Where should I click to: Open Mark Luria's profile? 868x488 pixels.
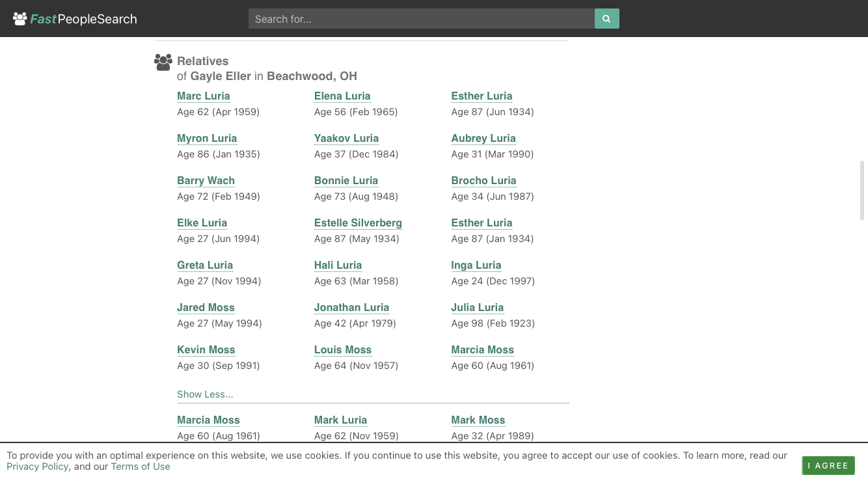click(340, 420)
